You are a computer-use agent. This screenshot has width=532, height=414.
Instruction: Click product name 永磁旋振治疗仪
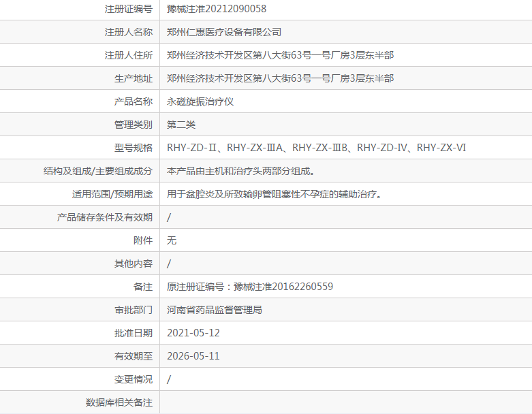click(200, 101)
